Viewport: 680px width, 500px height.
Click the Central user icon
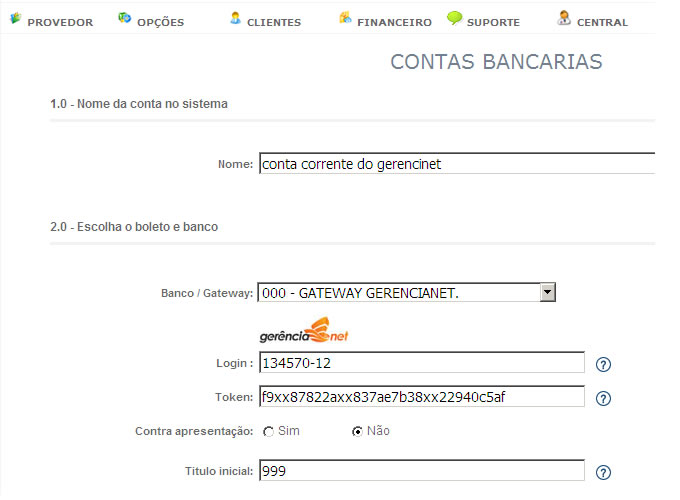coord(565,18)
